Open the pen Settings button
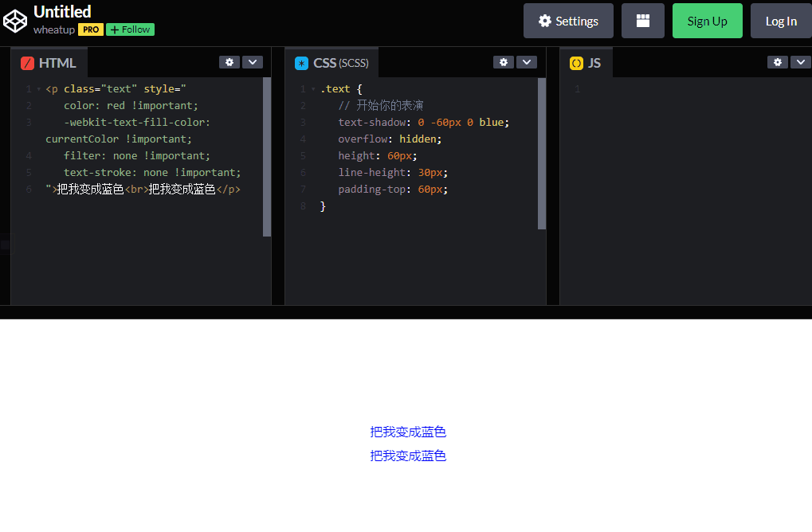The height and width of the screenshot is (532, 812). 568,22
